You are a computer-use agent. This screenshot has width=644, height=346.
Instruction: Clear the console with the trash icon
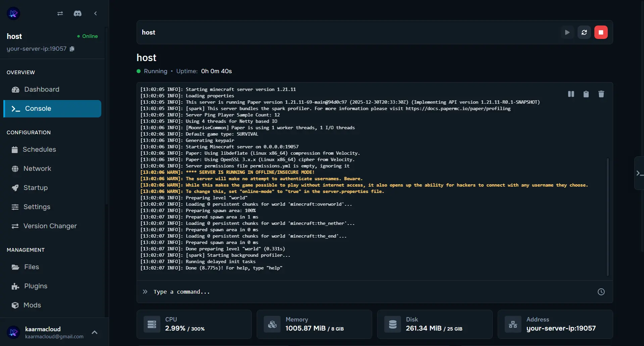coord(601,94)
